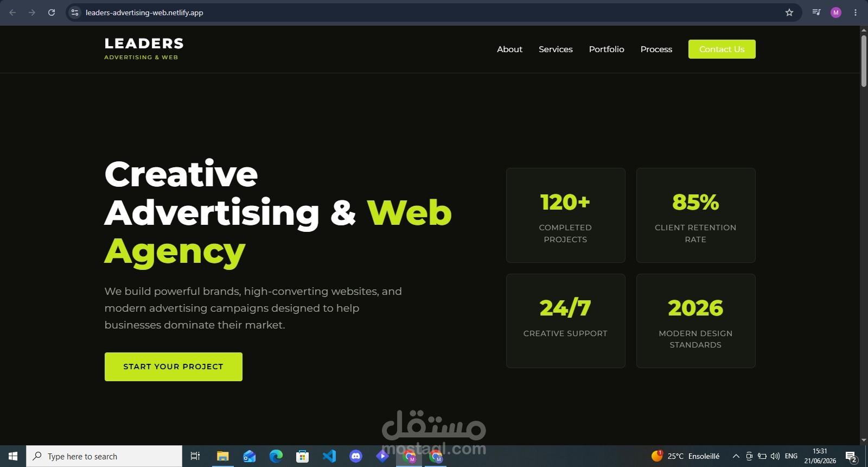Launch Outlook from the taskbar

click(x=250, y=456)
